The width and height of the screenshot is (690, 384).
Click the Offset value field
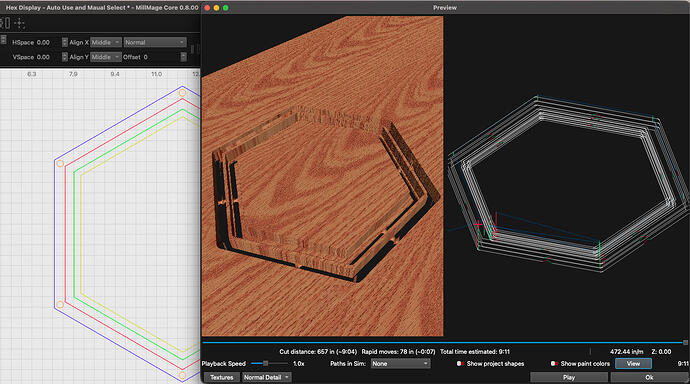[161, 57]
